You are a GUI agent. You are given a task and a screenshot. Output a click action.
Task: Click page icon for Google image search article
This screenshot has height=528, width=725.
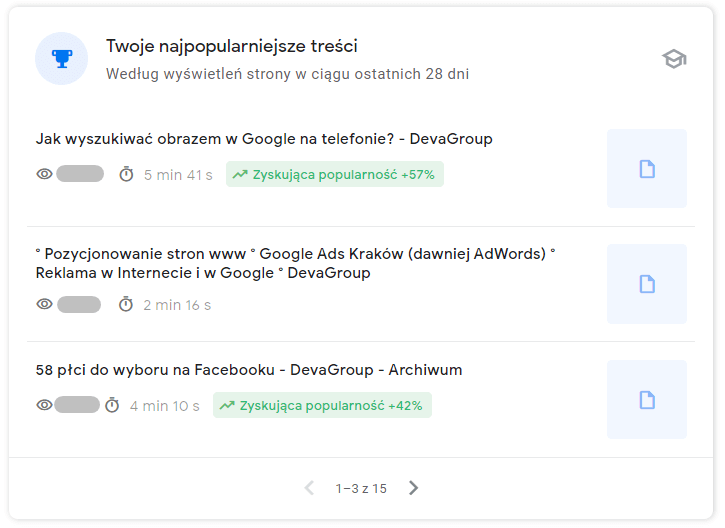click(x=646, y=169)
